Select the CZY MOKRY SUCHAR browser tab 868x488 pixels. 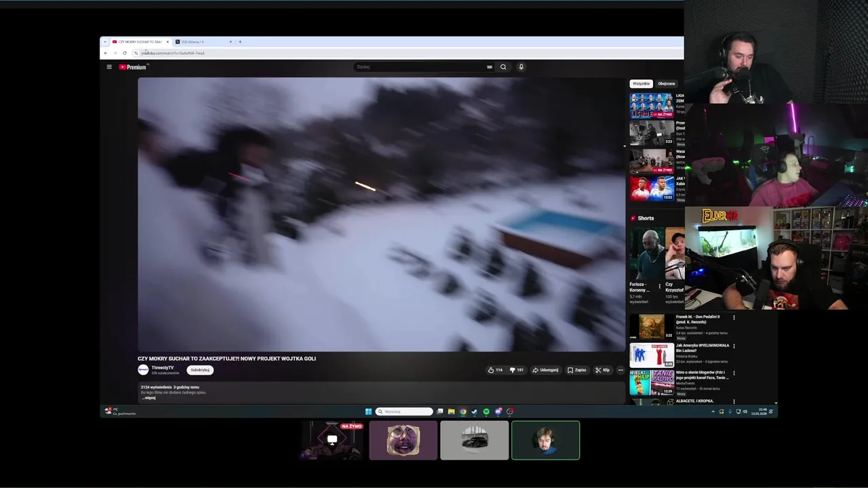140,42
